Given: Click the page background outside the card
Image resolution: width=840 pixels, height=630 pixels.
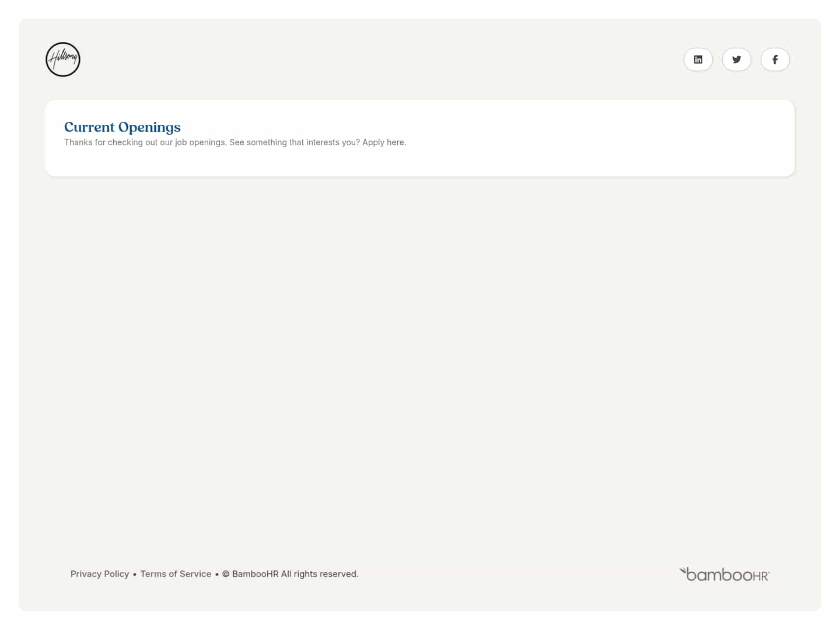Looking at the screenshot, I should (419, 350).
